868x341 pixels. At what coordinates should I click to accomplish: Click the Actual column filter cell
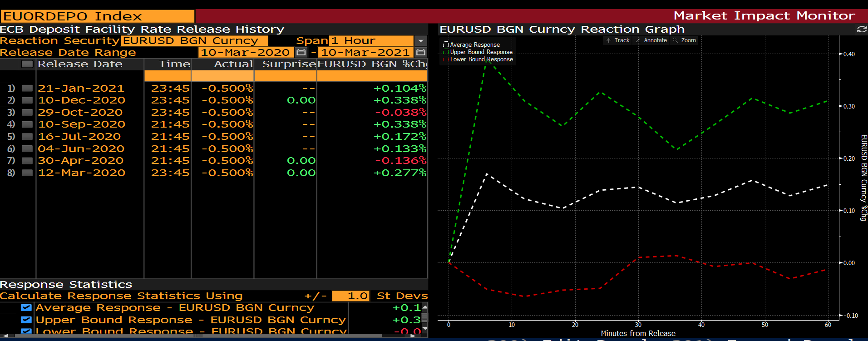(x=222, y=76)
